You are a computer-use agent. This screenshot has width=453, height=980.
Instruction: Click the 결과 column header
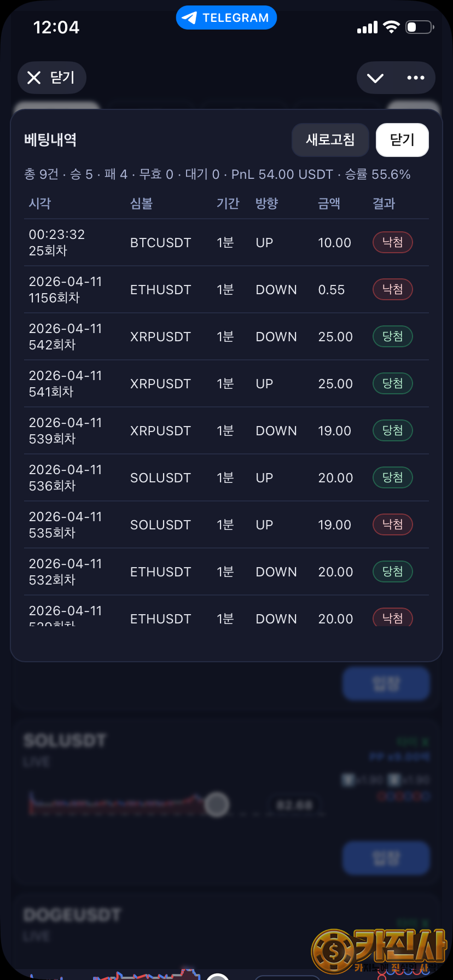[x=384, y=203]
